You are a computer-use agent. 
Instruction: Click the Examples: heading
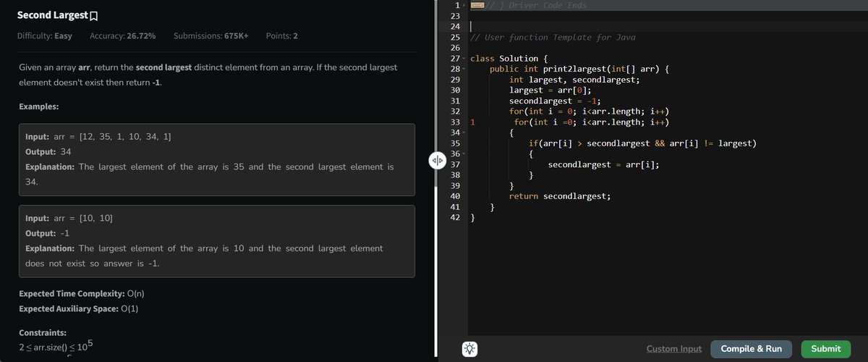[39, 107]
